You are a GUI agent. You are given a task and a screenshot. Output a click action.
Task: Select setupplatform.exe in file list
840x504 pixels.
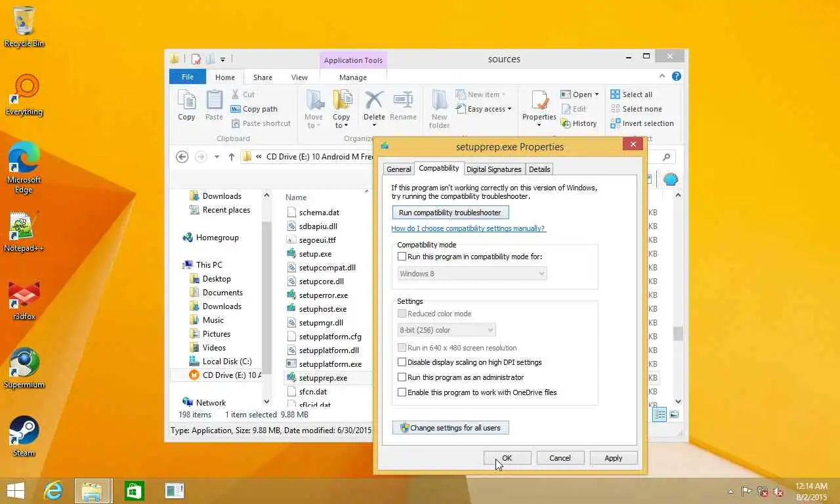coord(330,364)
